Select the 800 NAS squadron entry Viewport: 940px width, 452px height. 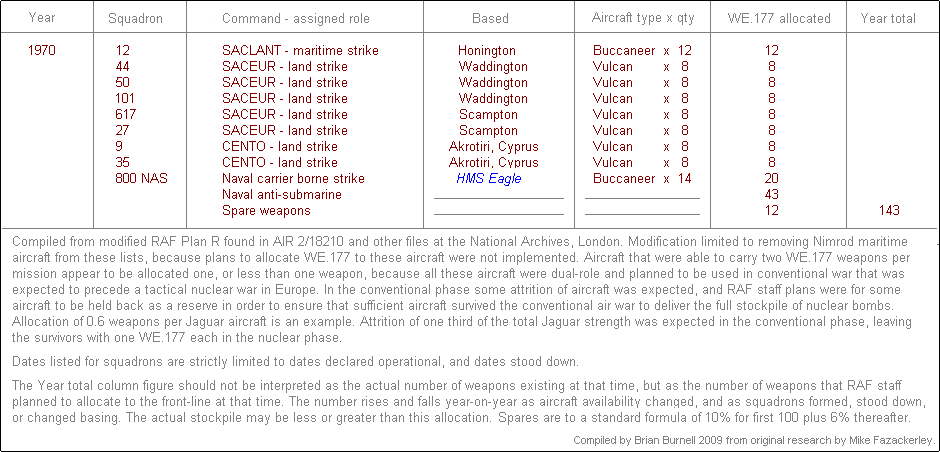[141, 179]
